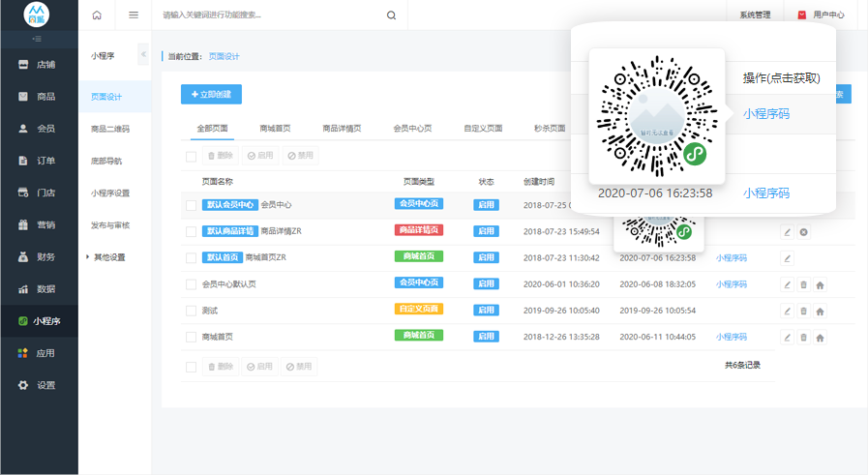
Task: Switch to the 自定义页面 tab
Action: [483, 129]
